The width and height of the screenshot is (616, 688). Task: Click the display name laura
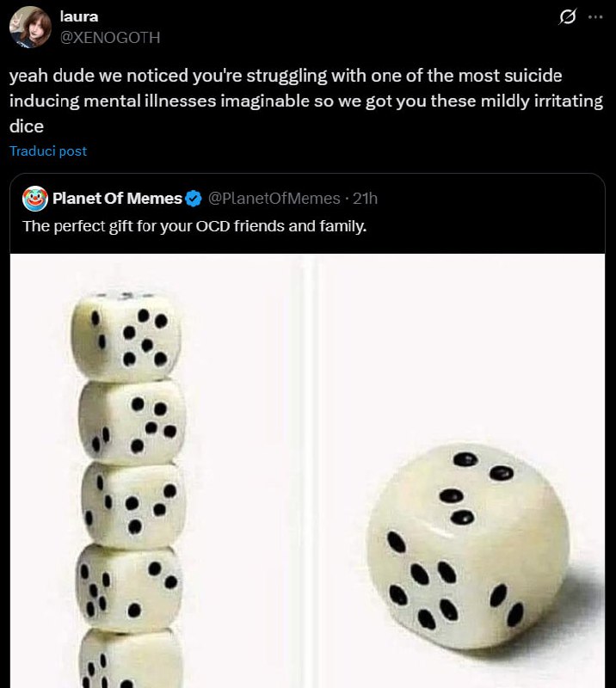(x=80, y=15)
